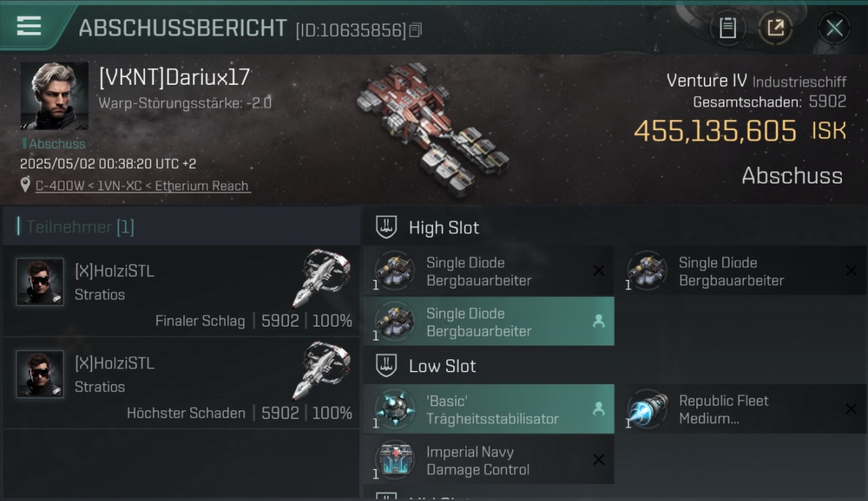Copy the report ID with copy icon
Screen dimensions: 868x501
415,30
